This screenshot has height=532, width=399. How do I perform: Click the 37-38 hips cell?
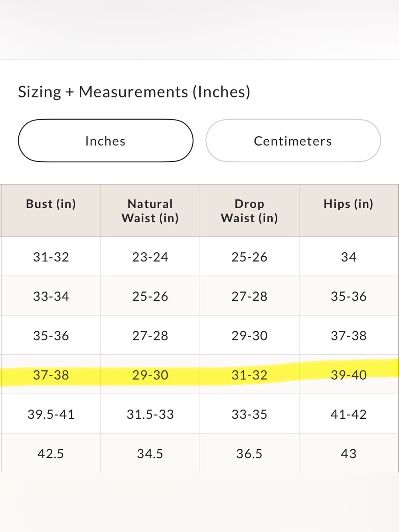click(349, 335)
